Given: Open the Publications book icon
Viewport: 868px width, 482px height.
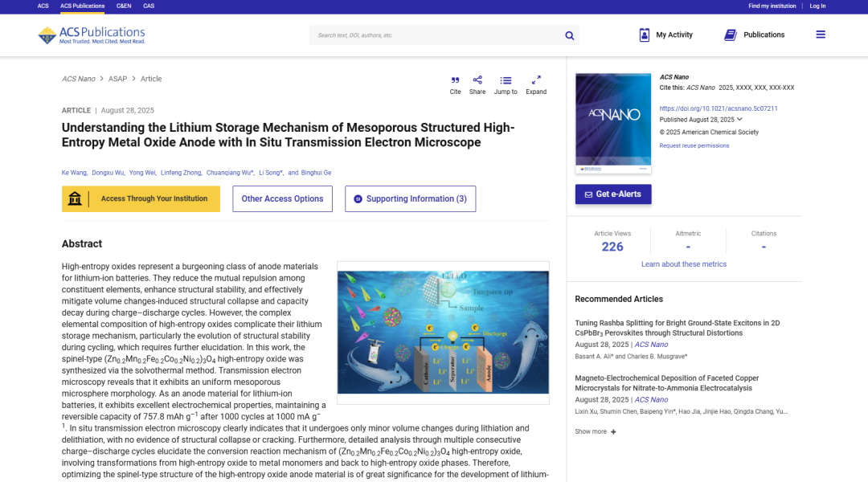Looking at the screenshot, I should [x=730, y=35].
